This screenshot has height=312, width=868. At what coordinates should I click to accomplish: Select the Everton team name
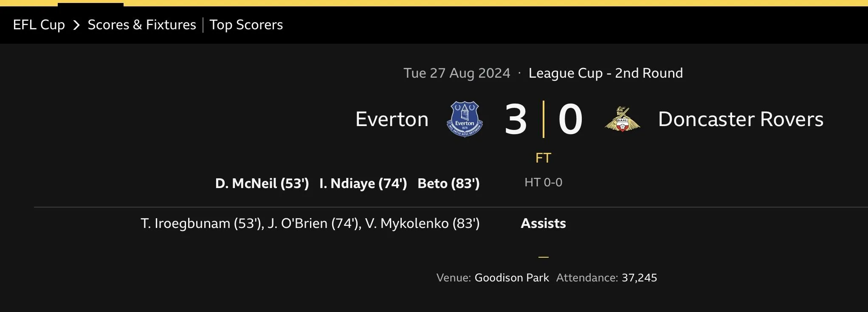pyautogui.click(x=392, y=119)
